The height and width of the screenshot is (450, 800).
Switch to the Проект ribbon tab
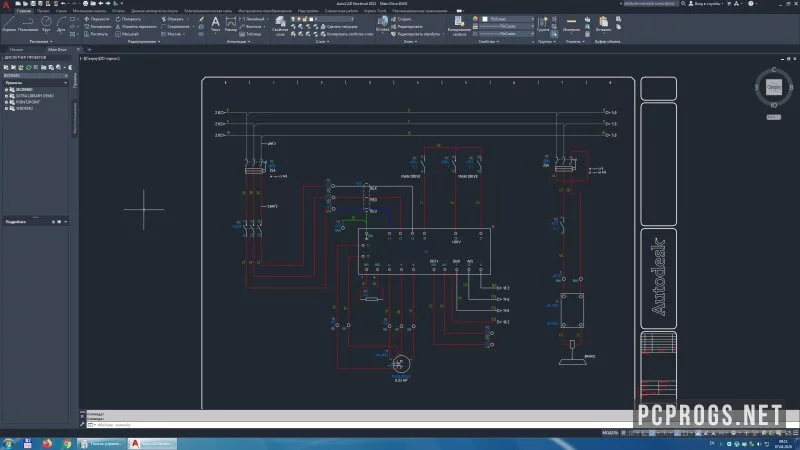click(43, 11)
